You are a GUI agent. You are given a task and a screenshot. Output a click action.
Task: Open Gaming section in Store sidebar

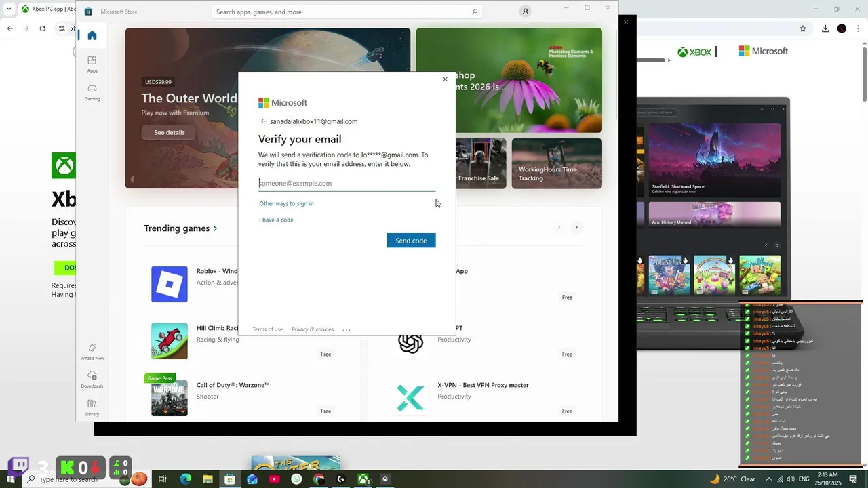pos(92,92)
